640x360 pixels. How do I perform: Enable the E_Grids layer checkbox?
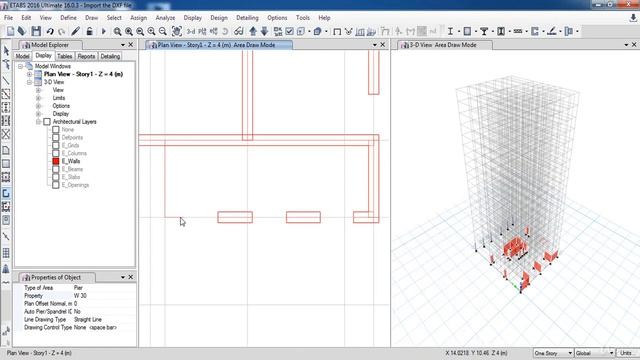[x=56, y=145]
